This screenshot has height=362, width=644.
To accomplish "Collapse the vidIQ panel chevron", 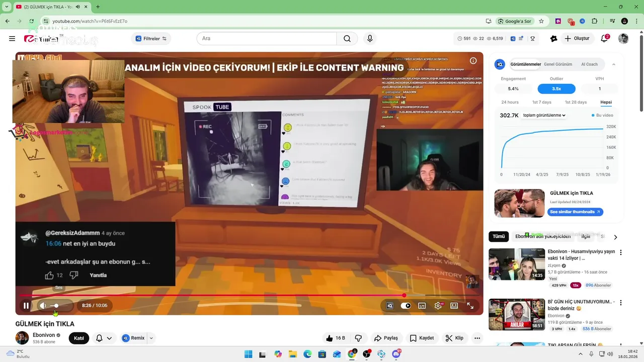I will [613, 64].
